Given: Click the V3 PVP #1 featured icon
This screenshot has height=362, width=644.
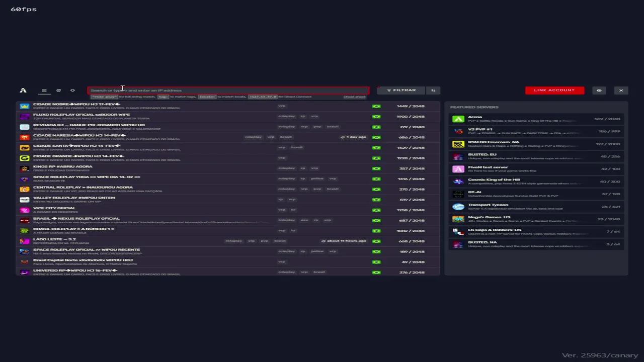Looking at the screenshot, I should (458, 131).
